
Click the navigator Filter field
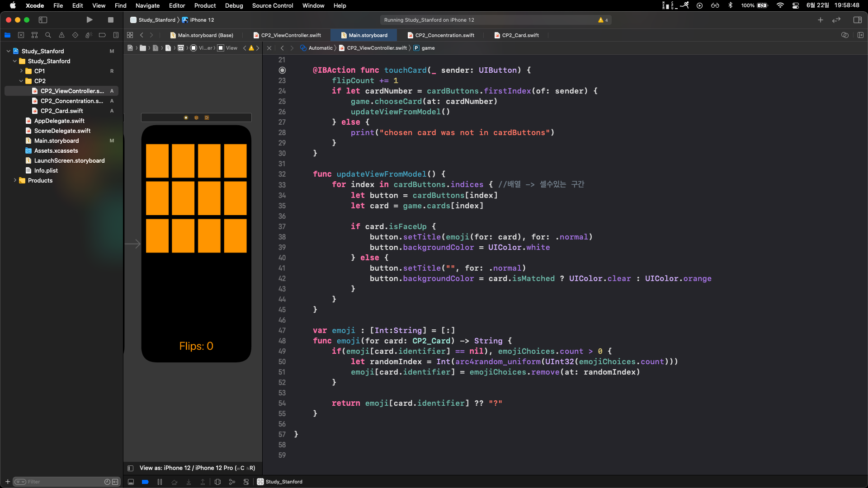63,482
